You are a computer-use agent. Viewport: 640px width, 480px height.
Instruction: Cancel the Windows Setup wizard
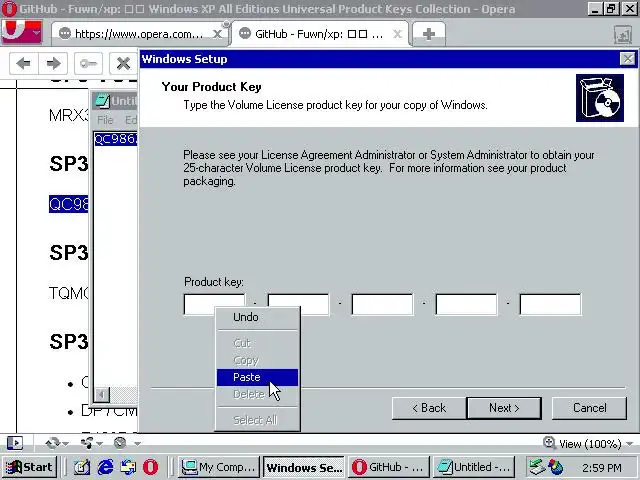tap(589, 408)
